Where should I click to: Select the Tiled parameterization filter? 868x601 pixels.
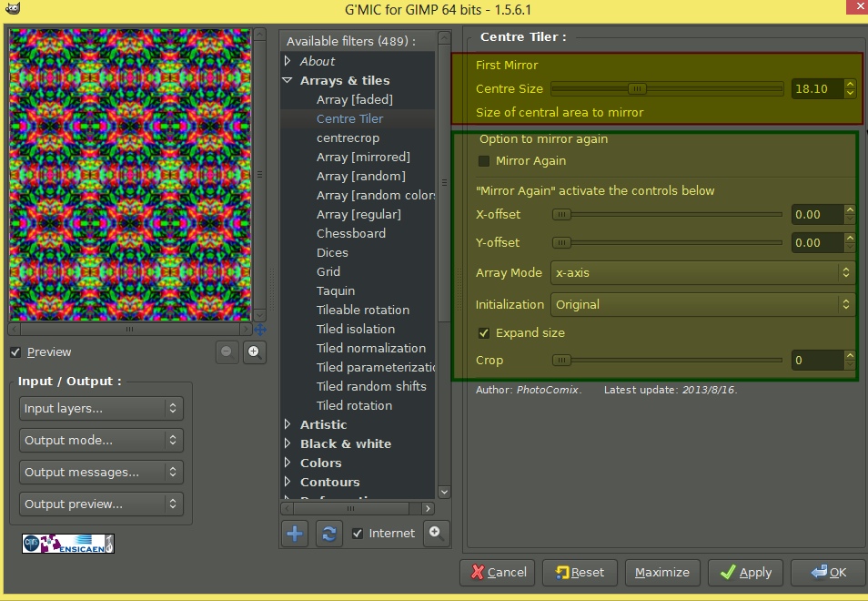[376, 367]
